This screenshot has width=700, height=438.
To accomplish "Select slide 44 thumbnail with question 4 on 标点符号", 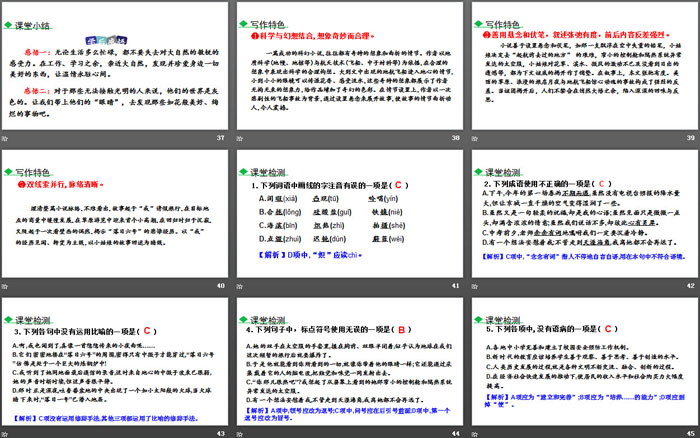I will (350, 361).
